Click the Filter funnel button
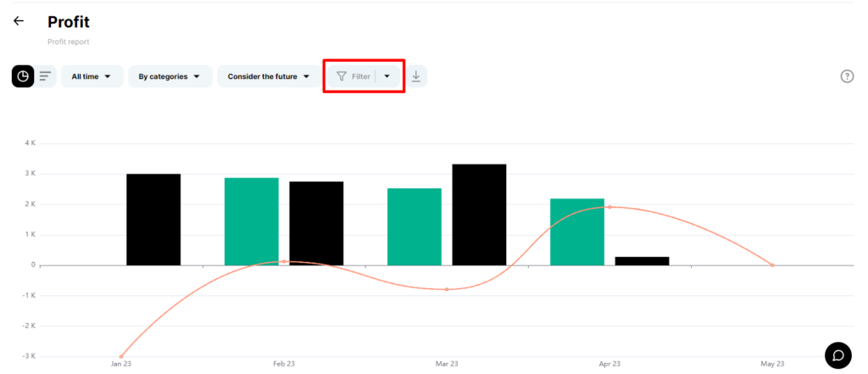Image resolution: width=868 pixels, height=374 pixels. click(x=353, y=76)
